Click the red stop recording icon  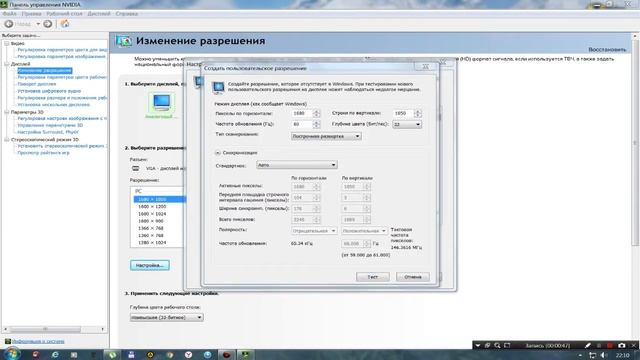(610, 346)
